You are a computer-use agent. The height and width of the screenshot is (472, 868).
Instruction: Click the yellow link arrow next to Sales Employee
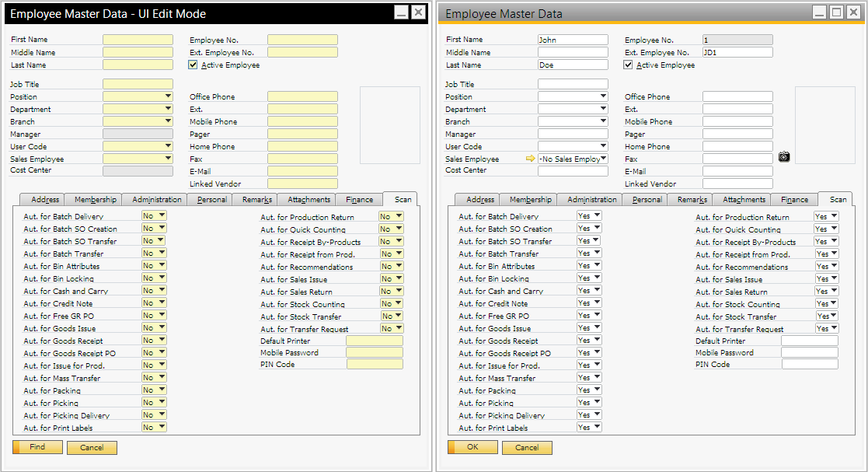click(531, 159)
